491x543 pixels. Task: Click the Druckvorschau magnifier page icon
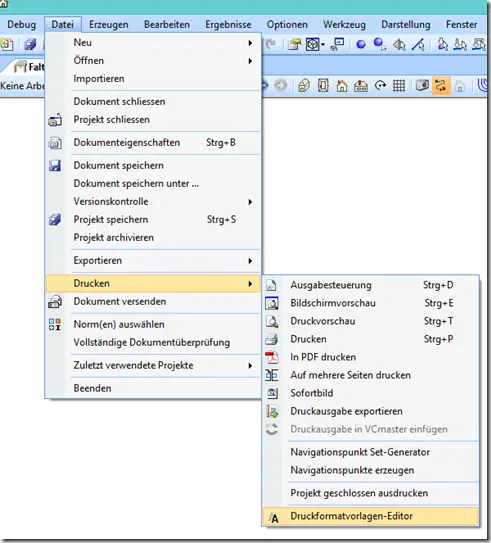tap(271, 321)
